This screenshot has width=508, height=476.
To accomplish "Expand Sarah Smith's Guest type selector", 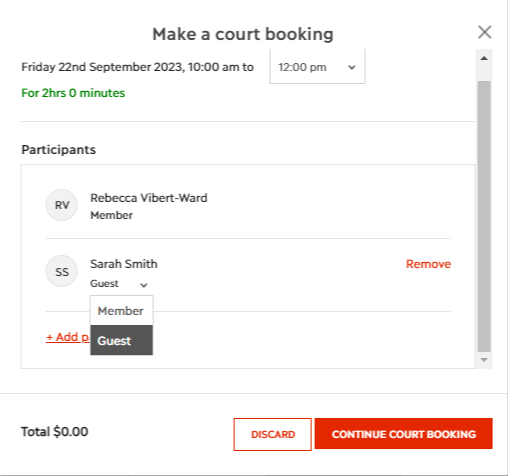I will [x=119, y=284].
